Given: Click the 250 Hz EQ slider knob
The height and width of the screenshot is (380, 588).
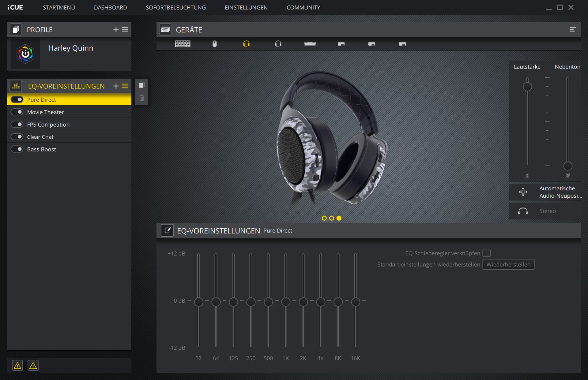Looking at the screenshot, I should coord(251,302).
